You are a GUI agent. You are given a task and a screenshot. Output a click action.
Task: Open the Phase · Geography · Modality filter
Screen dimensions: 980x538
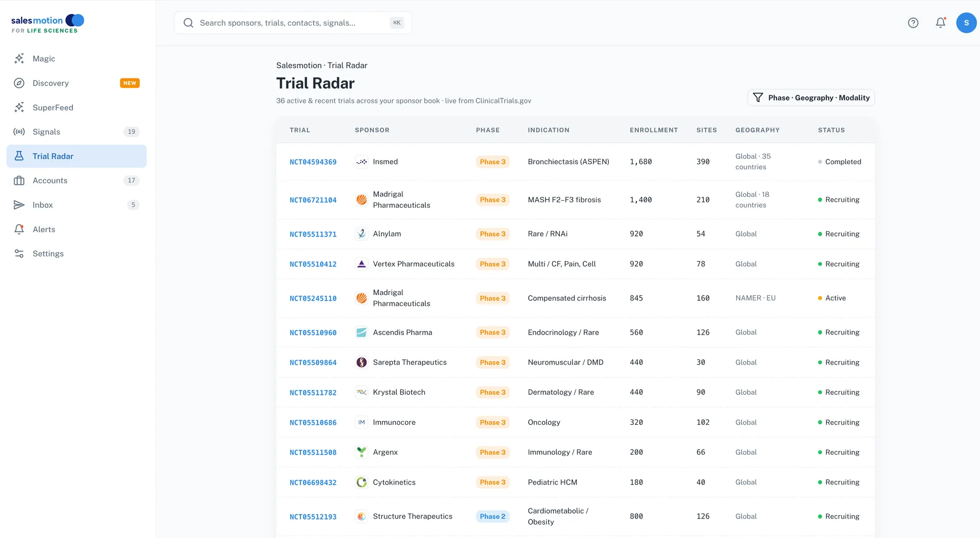click(811, 97)
